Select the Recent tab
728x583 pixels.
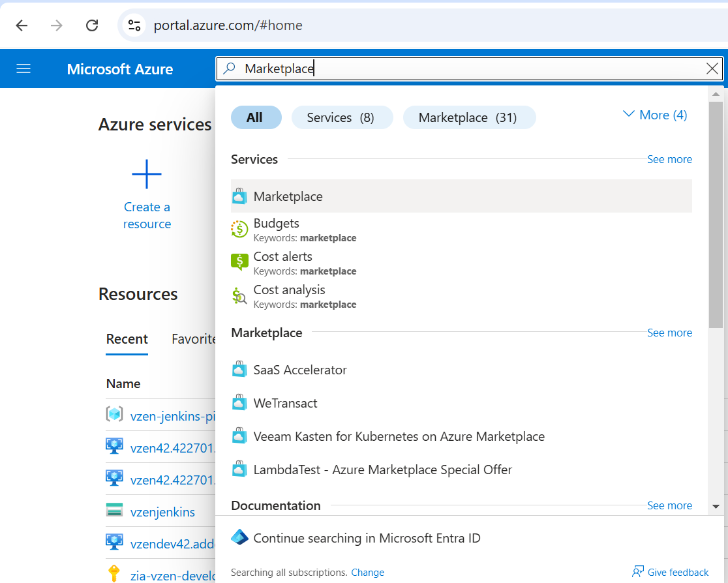tap(127, 339)
